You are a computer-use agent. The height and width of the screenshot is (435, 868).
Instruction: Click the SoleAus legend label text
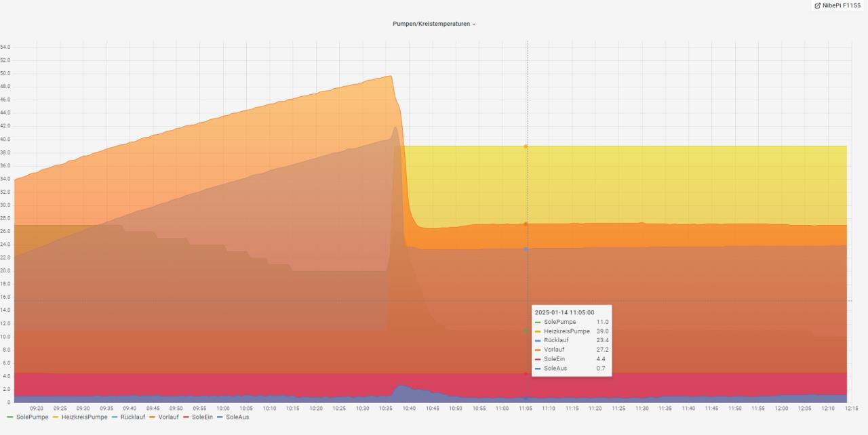pos(237,417)
